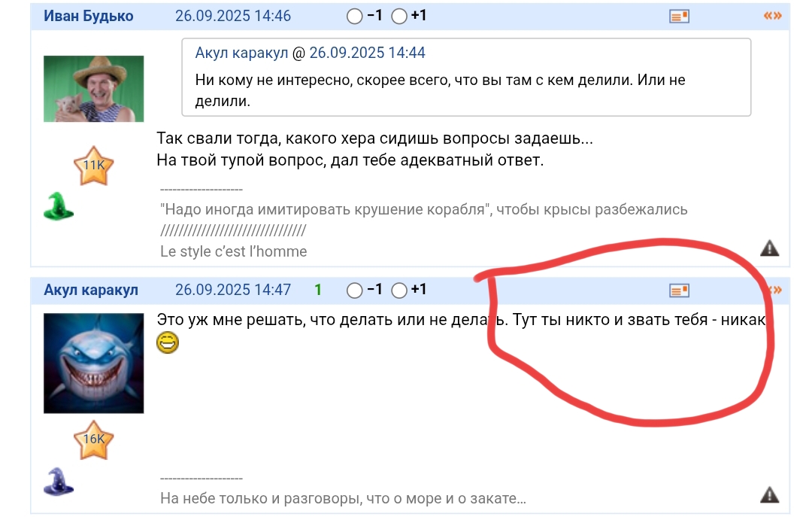Open Иван Будько's straw hat avatar
This screenshot has width=812, height=517.
click(94, 89)
